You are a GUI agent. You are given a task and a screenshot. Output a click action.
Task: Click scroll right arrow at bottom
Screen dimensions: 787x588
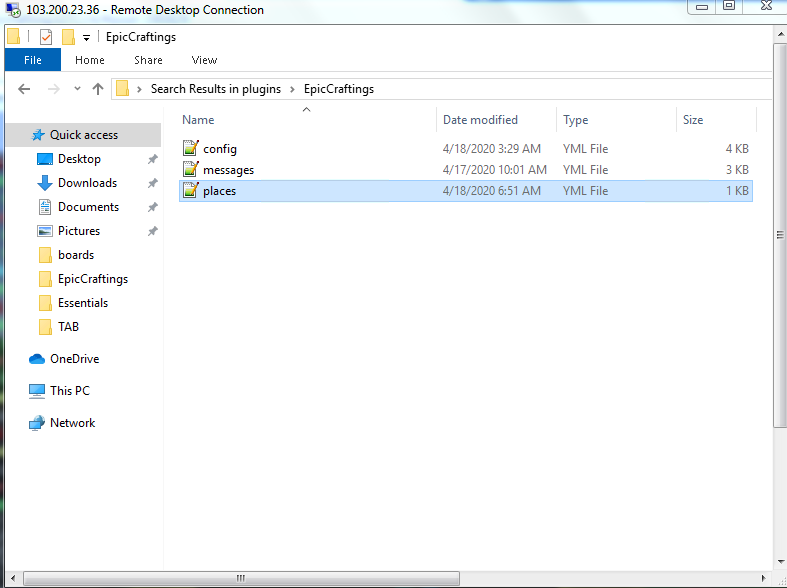pos(764,578)
